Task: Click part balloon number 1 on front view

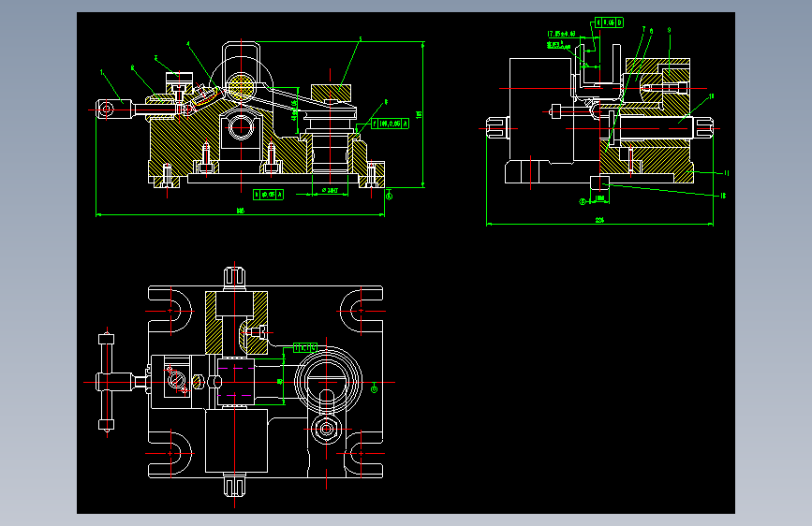Action: click(x=101, y=72)
